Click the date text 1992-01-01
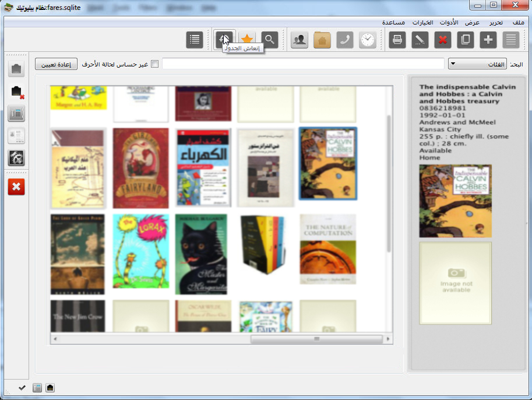This screenshot has width=532, height=400. [442, 115]
